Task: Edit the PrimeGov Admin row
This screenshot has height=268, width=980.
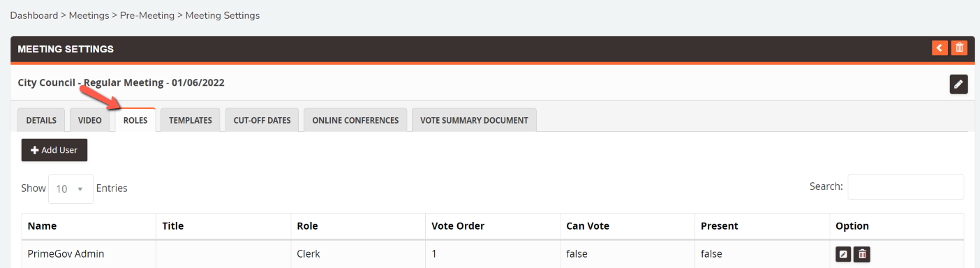Action: click(x=843, y=254)
